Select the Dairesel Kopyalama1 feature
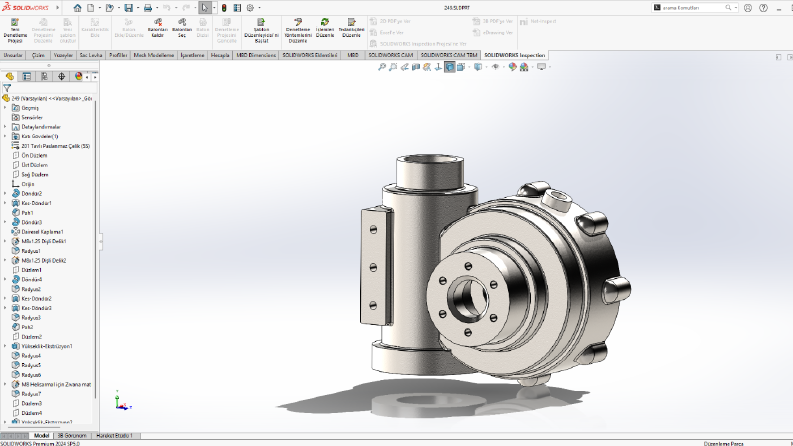Image resolution: width=793 pixels, height=446 pixels. [42, 232]
